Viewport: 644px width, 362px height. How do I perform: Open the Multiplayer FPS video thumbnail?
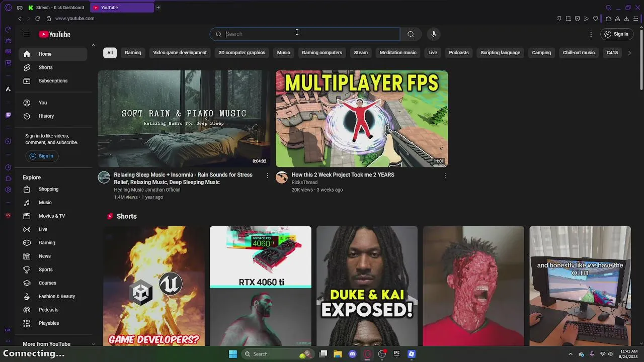click(362, 119)
